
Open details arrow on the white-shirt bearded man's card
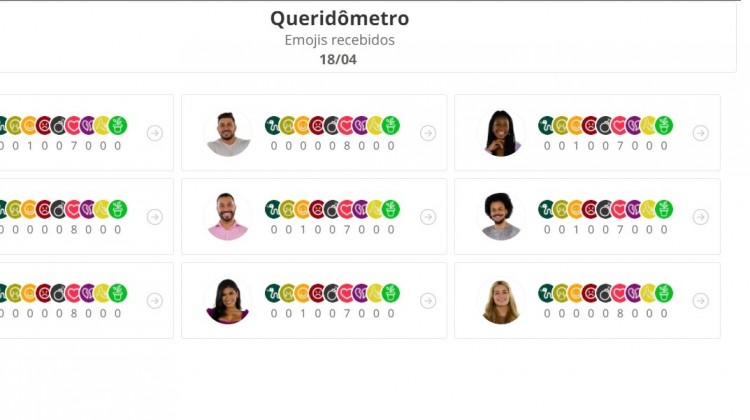click(428, 133)
